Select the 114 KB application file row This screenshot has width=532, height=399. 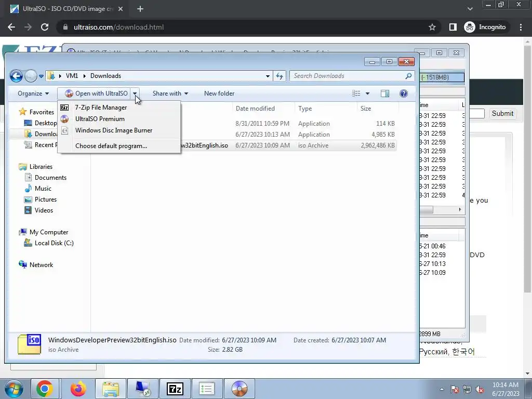[x=244, y=124]
